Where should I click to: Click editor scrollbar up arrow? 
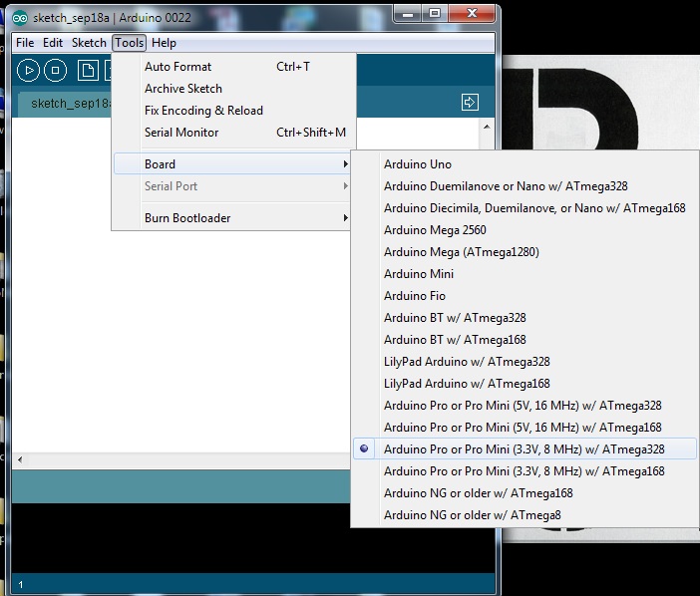coord(487,128)
